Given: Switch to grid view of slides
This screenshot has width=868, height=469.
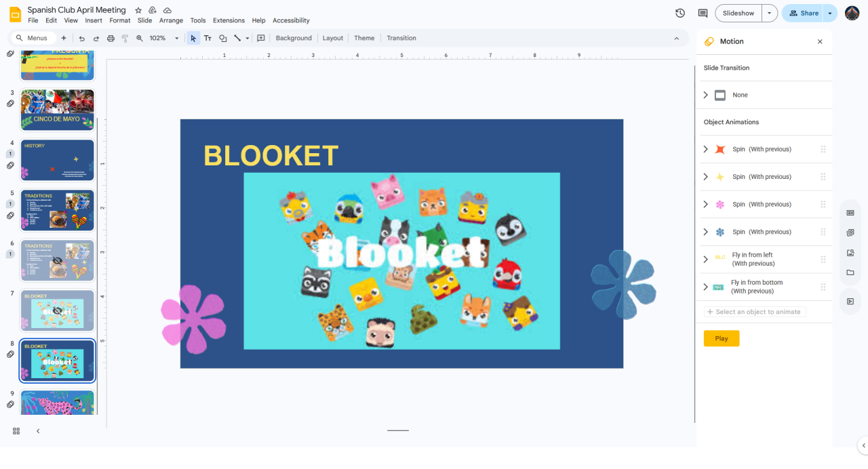Looking at the screenshot, I should [x=16, y=431].
